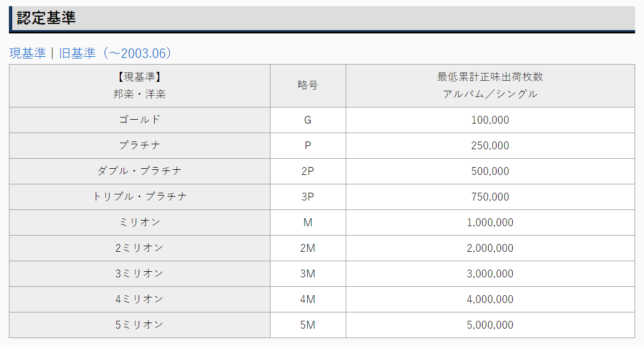The width and height of the screenshot is (644, 347).
Task: Click the 略号 column header
Action: (308, 85)
